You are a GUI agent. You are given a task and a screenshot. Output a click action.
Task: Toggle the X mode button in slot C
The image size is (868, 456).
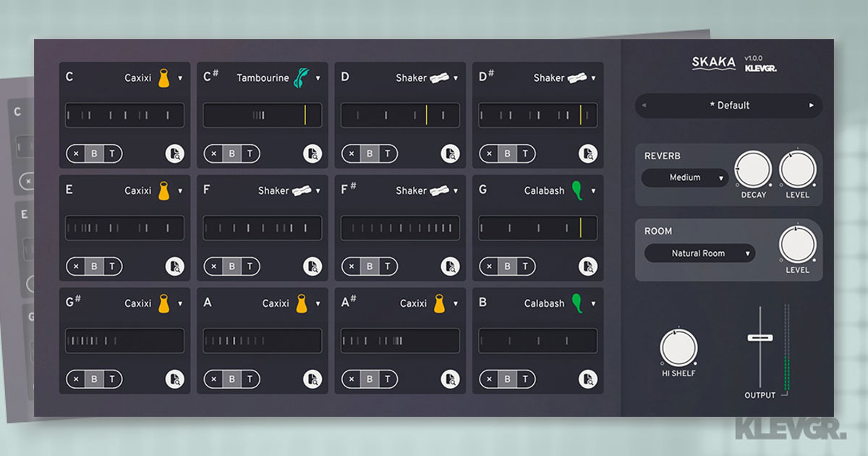pos(76,153)
